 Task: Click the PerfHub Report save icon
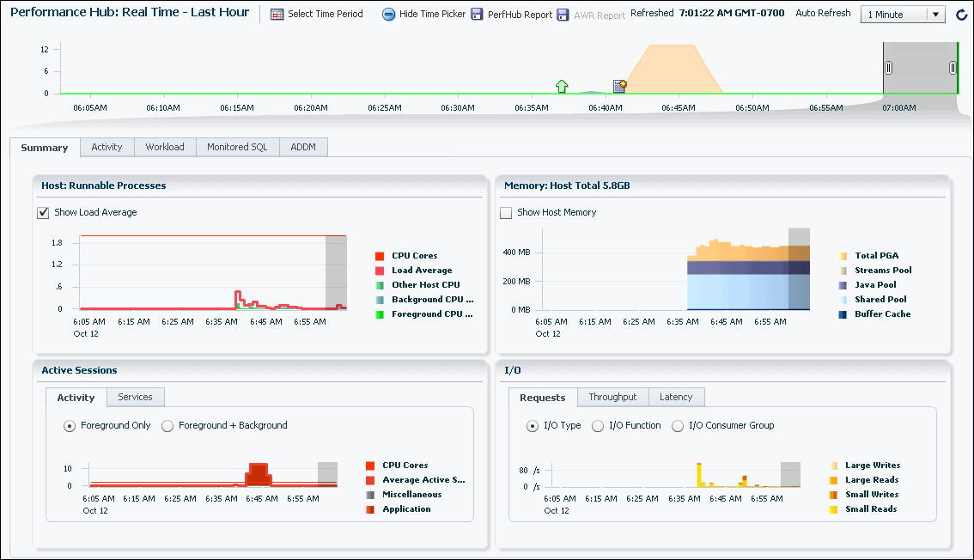[477, 15]
